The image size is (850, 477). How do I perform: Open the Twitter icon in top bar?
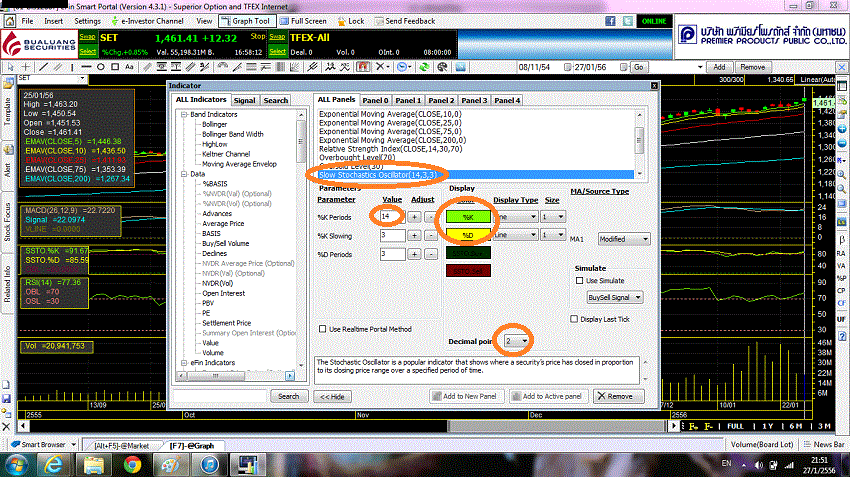[x=628, y=21]
